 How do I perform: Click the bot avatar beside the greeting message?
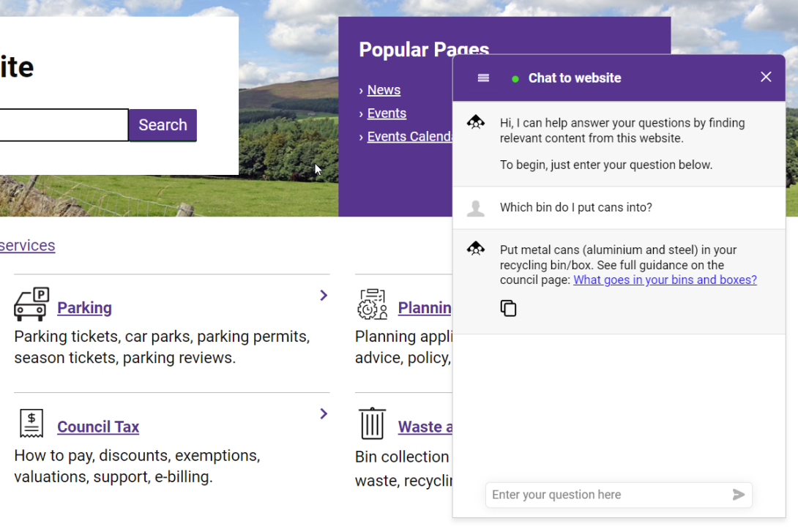[476, 122]
